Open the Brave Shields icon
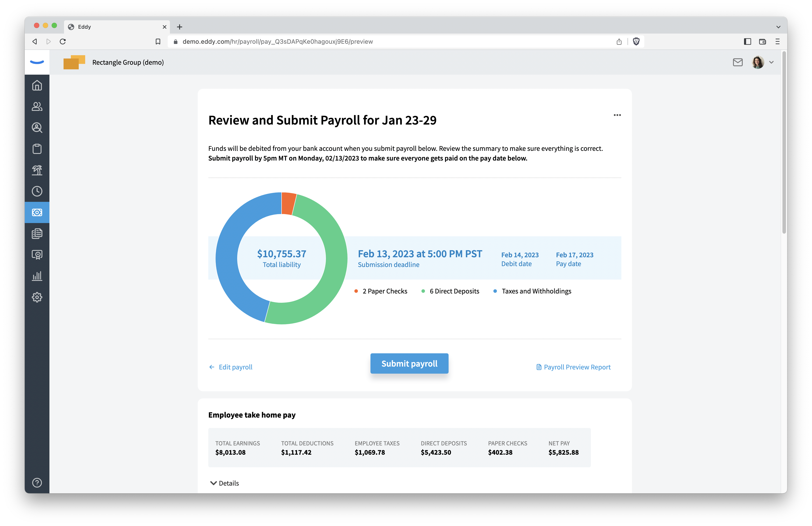 [636, 41]
